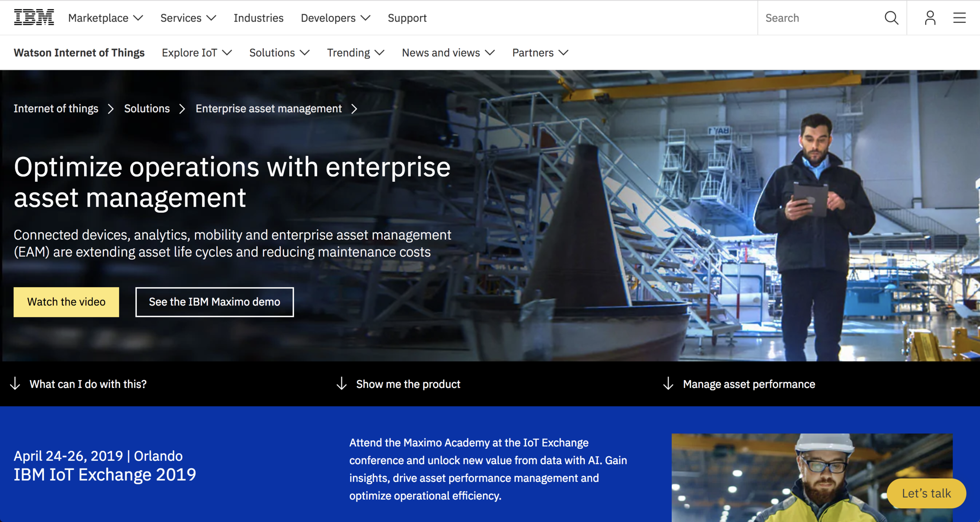
Task: Jump to Show me the product section
Action: [408, 384]
